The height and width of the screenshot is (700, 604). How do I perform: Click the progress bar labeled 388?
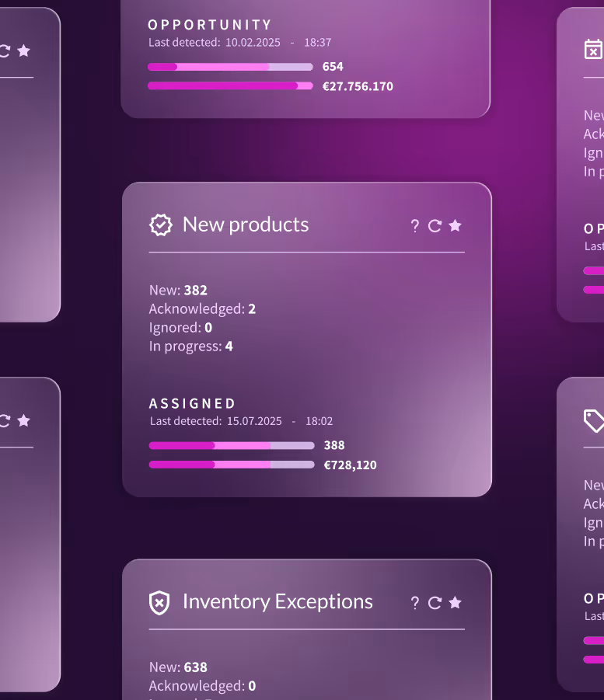pos(232,445)
